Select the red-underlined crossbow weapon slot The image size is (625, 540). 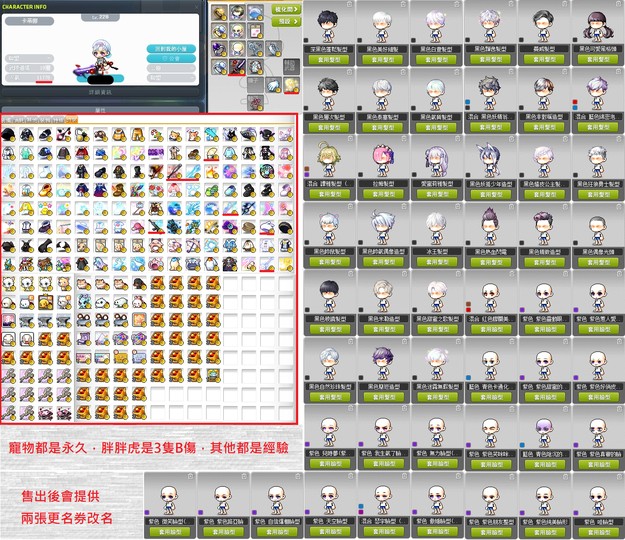(x=237, y=67)
